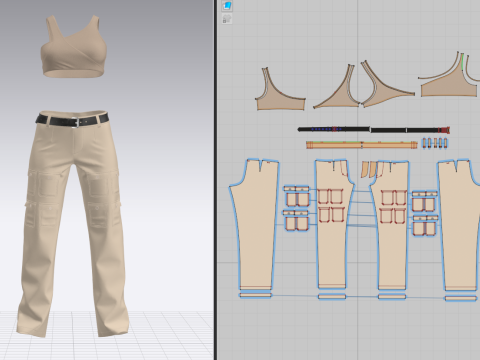Select the leftmost crop top pattern piece

pyautogui.click(x=280, y=89)
